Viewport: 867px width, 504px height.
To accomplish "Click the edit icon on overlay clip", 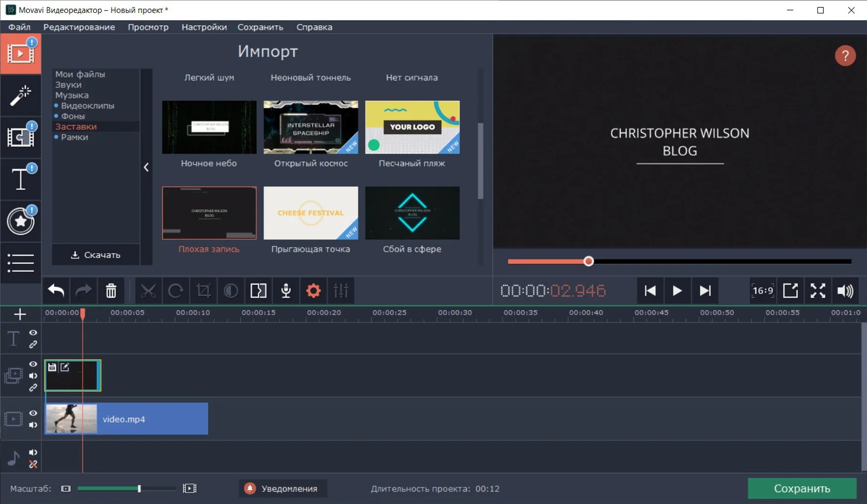I will [x=65, y=367].
